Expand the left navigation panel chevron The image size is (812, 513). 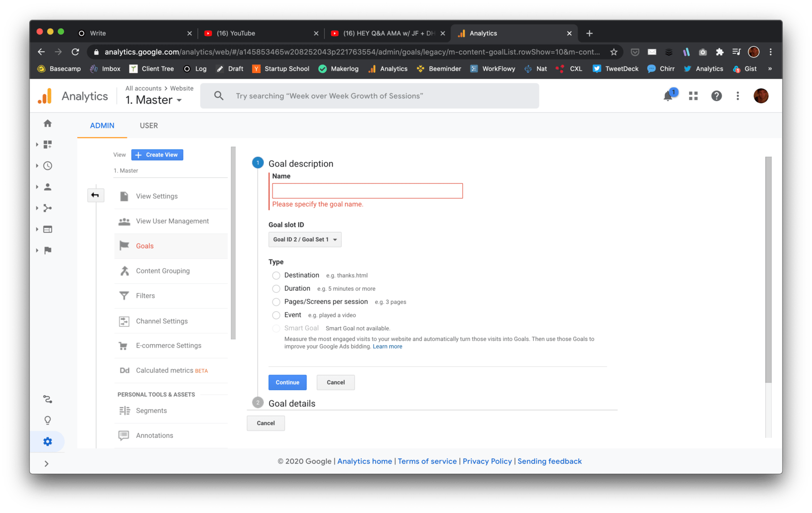47,464
